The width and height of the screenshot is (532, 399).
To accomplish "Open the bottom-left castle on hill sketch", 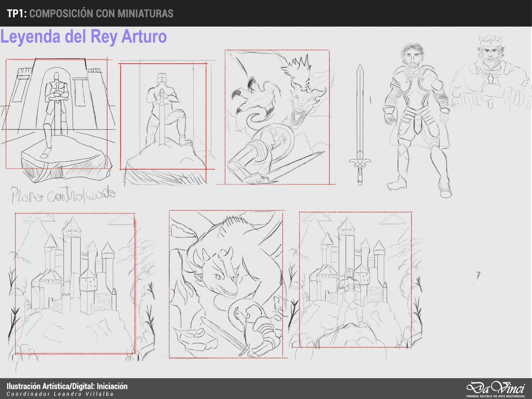I will click(75, 284).
